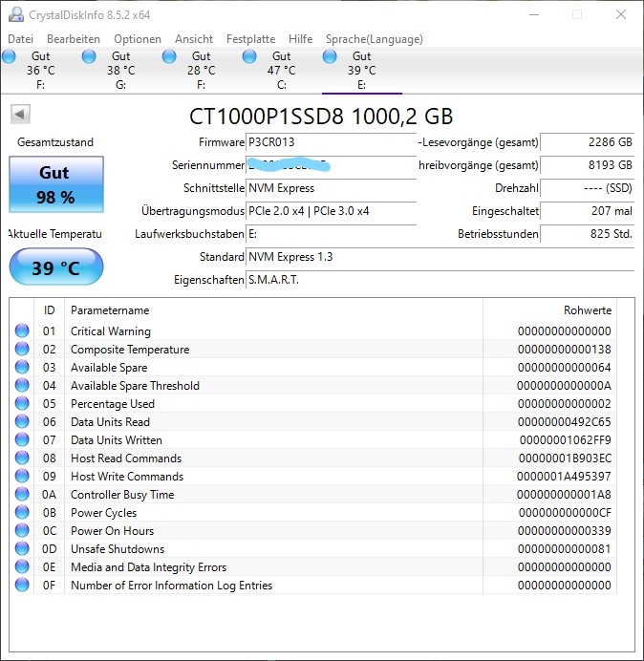Click raw value 0000001062FF9
The image size is (644, 661).
565,440
